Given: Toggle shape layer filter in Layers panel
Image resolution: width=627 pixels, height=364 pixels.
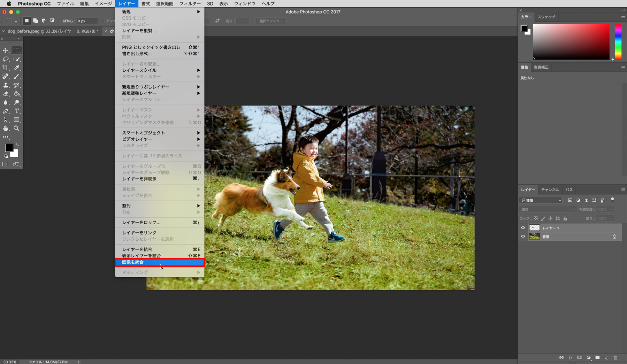Looking at the screenshot, I should click(594, 200).
